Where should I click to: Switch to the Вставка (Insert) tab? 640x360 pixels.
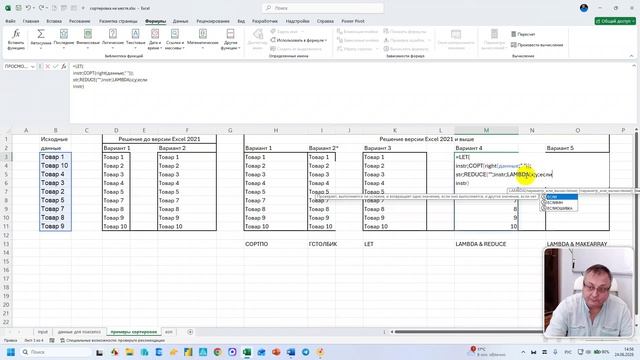54,21
